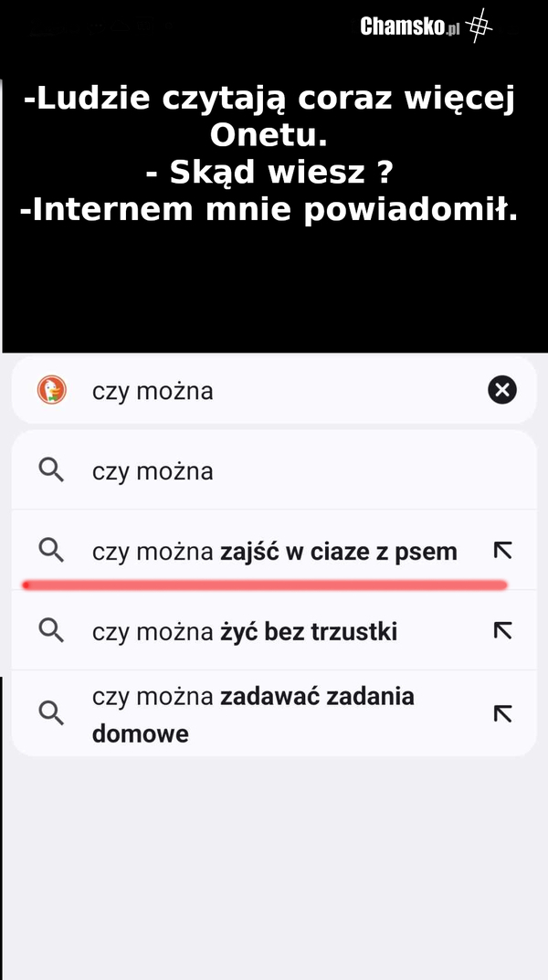Click magnifier icon next to "żyć bez trzustki"

pos(51,630)
